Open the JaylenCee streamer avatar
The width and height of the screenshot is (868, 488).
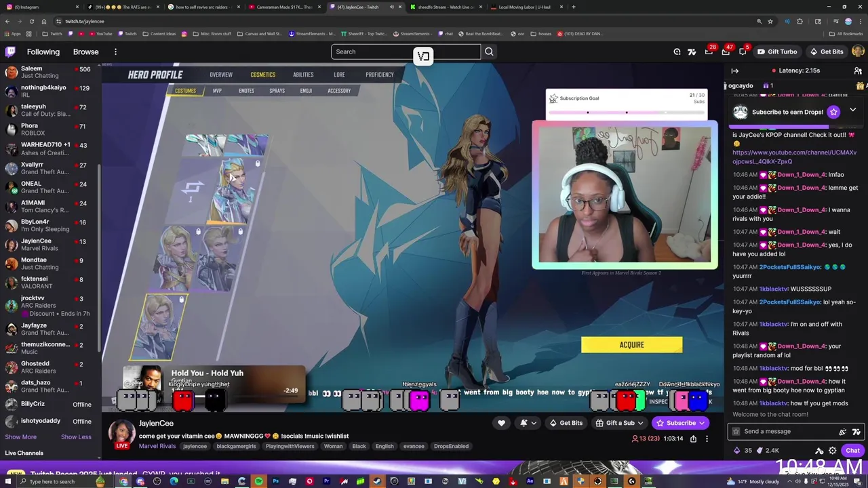point(122,432)
